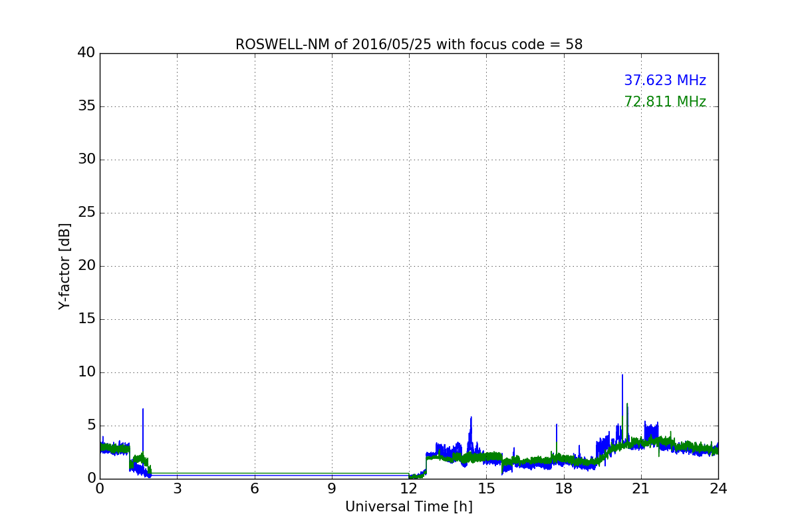Click the y-axis tick label '5'
This screenshot has width=798, height=532.
[x=91, y=426]
